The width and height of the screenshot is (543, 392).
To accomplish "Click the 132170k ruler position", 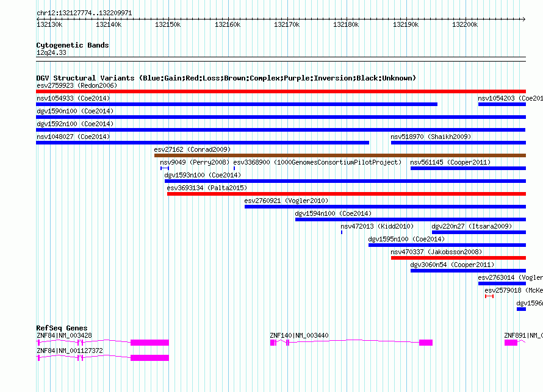I will point(287,24).
